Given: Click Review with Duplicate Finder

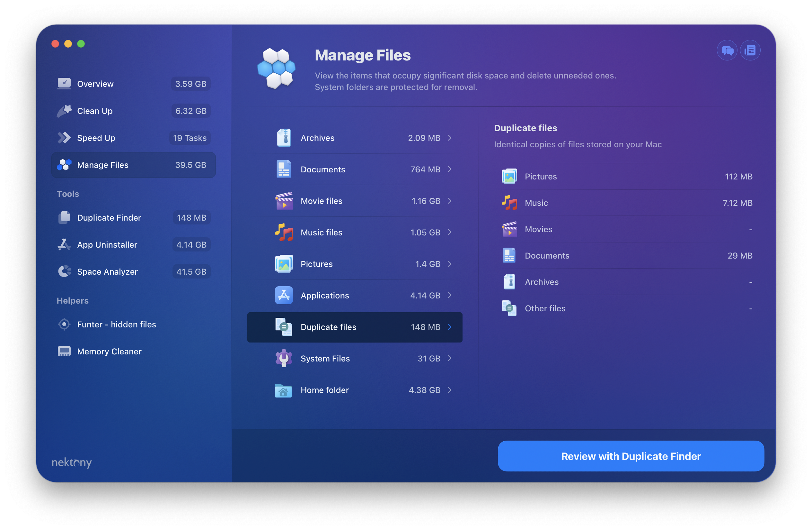Looking at the screenshot, I should [x=631, y=456].
